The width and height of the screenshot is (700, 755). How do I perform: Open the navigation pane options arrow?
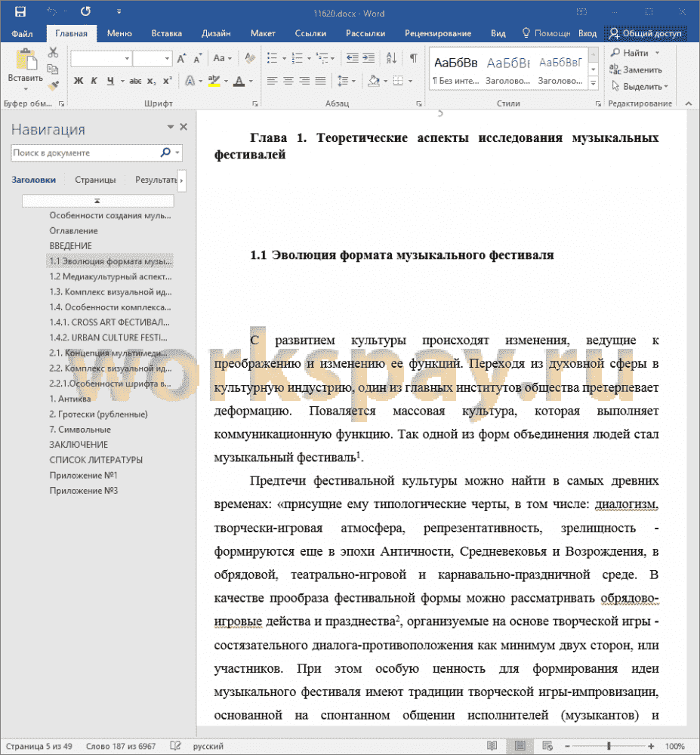pyautogui.click(x=170, y=127)
